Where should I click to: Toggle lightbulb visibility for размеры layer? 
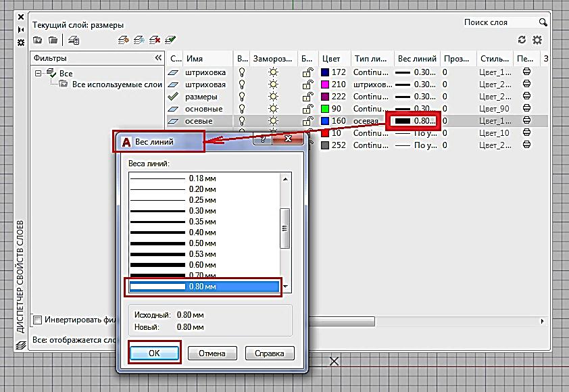[x=243, y=97]
